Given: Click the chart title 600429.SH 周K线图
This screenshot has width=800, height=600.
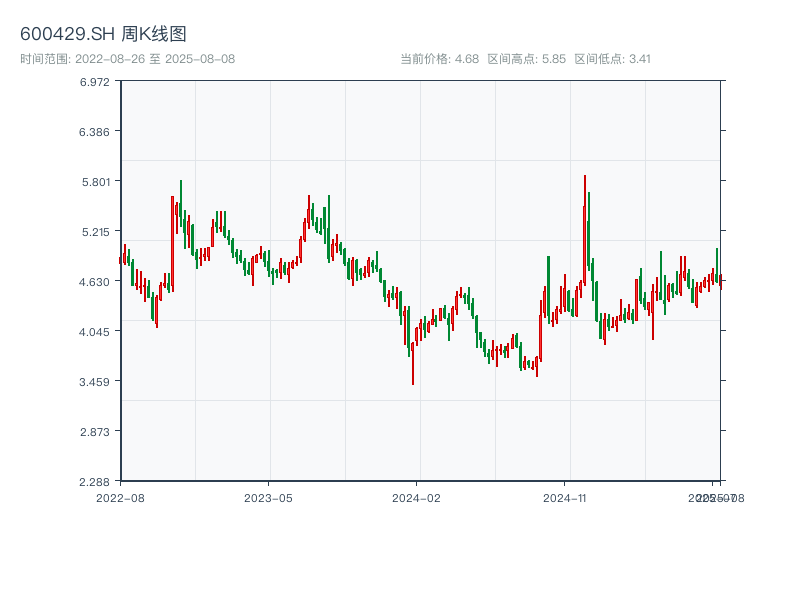Looking at the screenshot, I should [x=103, y=34].
